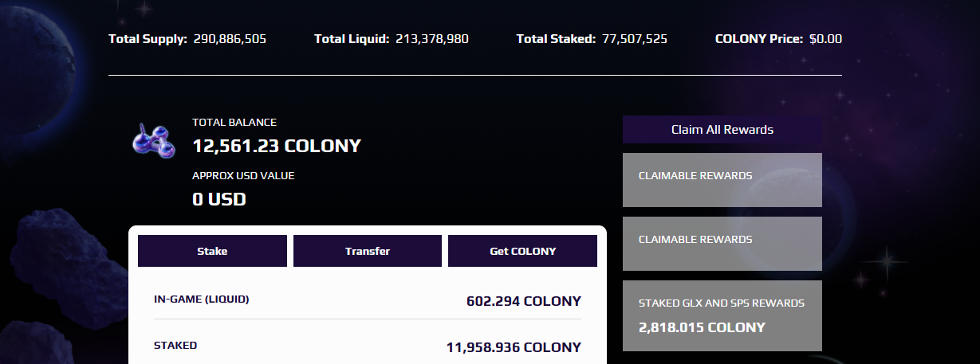This screenshot has height=364, width=980.
Task: Click the 12,561.23 COLONY total balance
Action: click(277, 147)
